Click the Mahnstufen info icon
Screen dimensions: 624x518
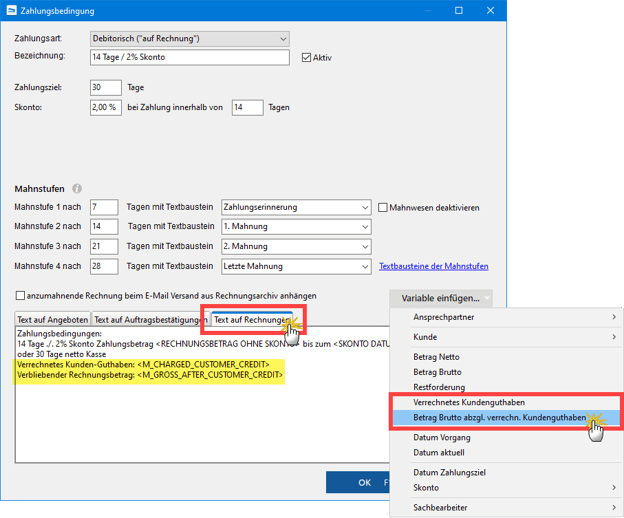coord(77,188)
